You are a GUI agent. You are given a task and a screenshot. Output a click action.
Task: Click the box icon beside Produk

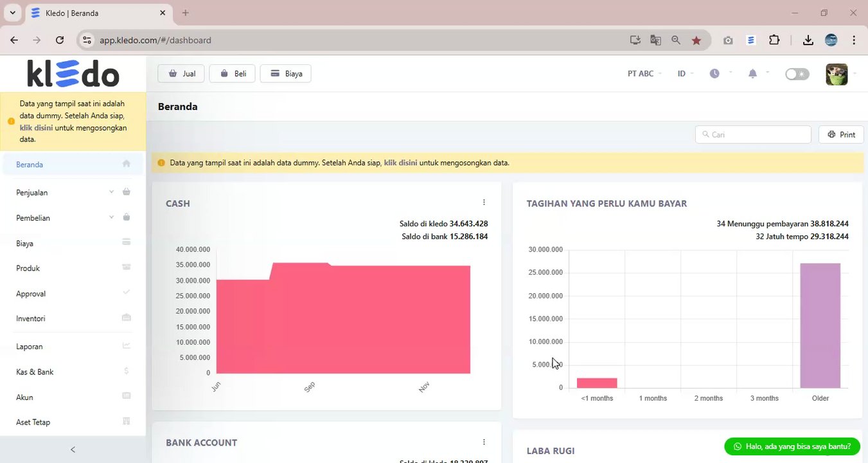[127, 268]
